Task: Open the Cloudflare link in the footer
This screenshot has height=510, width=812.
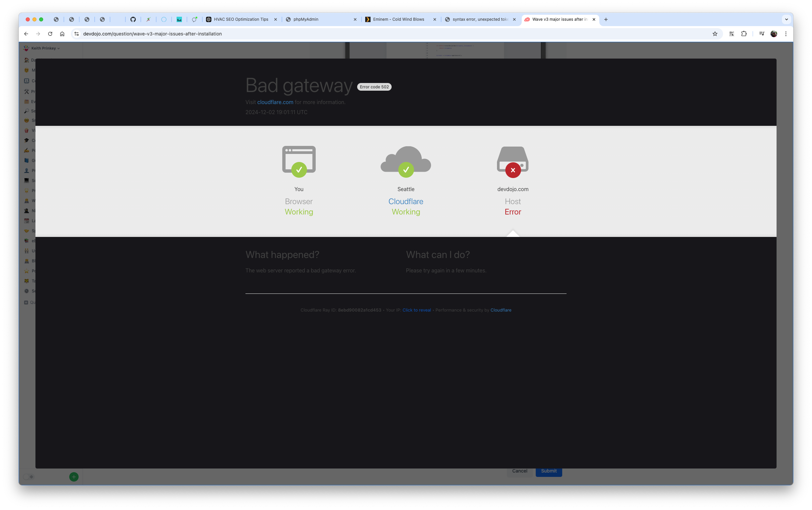Action: pos(501,310)
